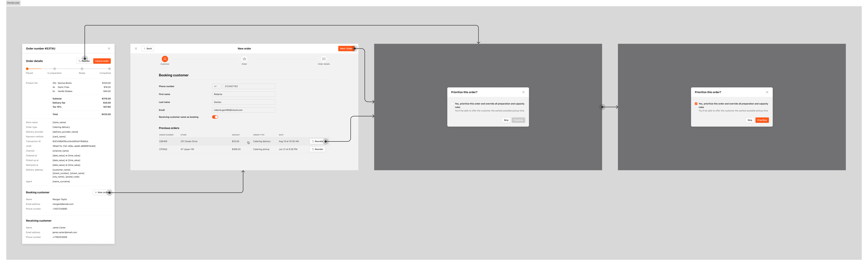Click the Cancel order button
Screen dimensions: 868x266
[102, 61]
